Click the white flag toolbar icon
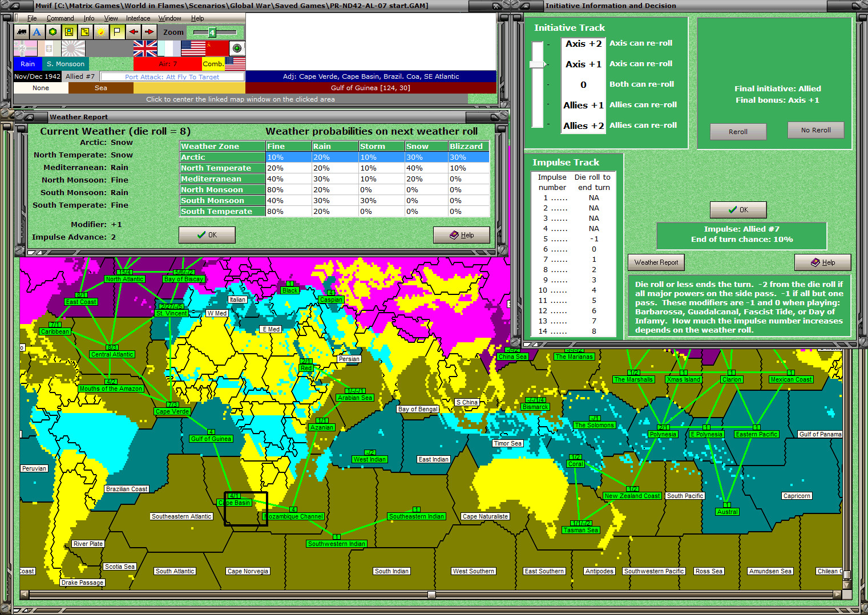 (116, 32)
